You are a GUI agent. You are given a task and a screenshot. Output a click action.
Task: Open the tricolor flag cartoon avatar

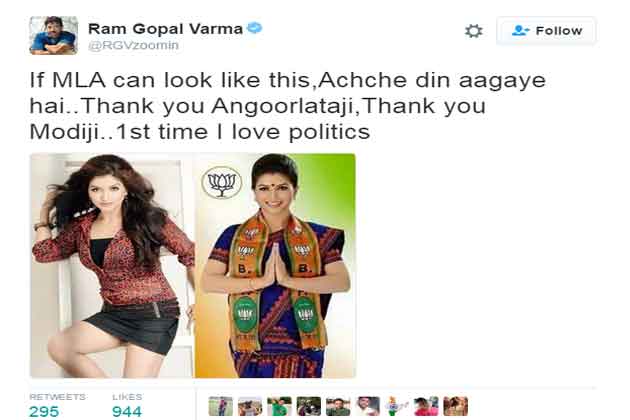click(397, 406)
